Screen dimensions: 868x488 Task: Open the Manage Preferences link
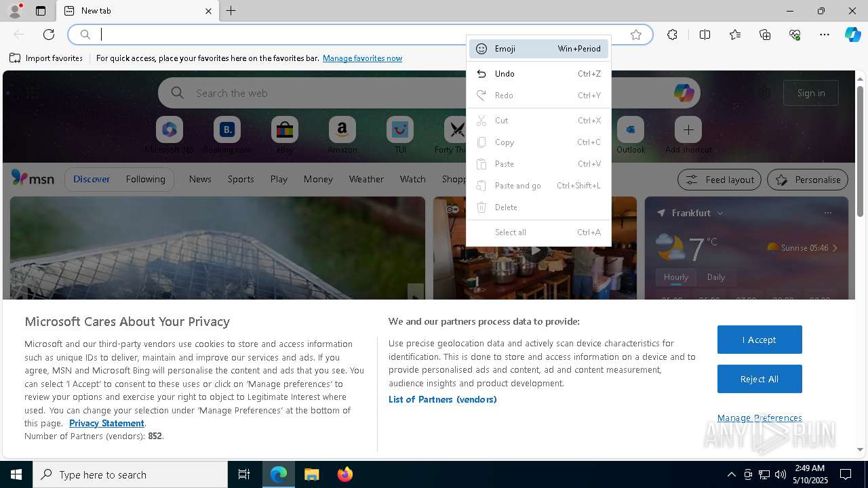759,418
